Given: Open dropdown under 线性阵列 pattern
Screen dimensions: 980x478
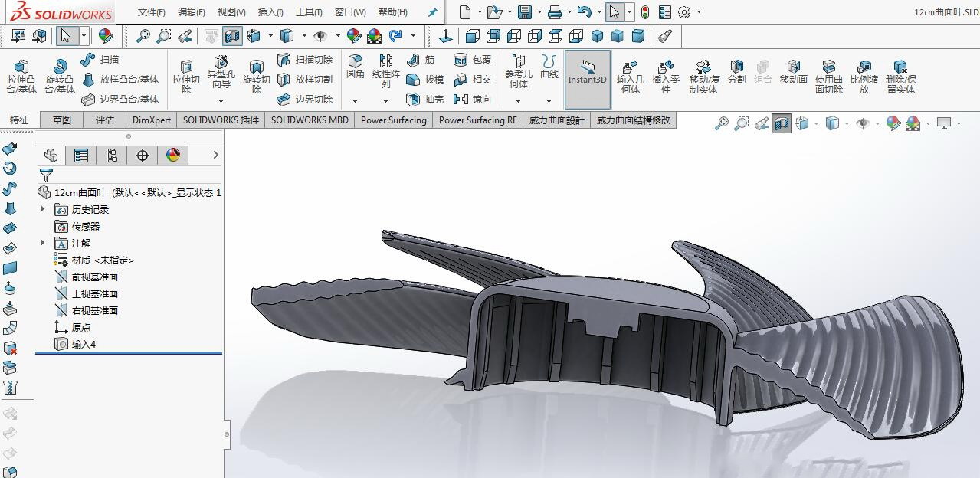Looking at the screenshot, I should point(385,101).
